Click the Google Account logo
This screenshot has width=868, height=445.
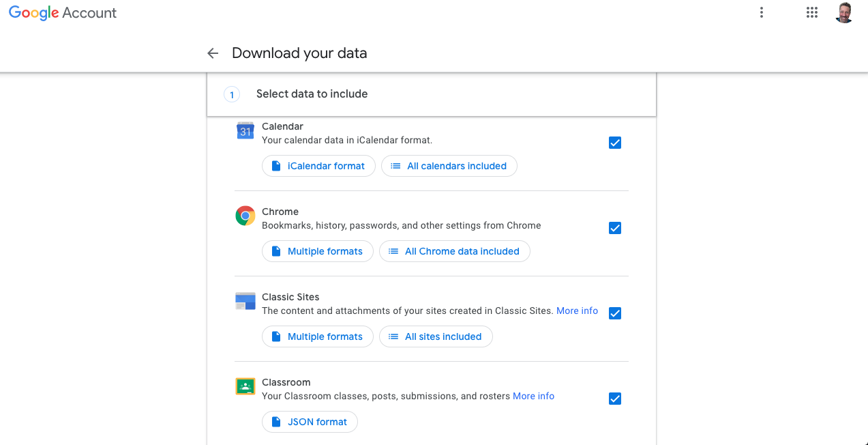pyautogui.click(x=63, y=13)
